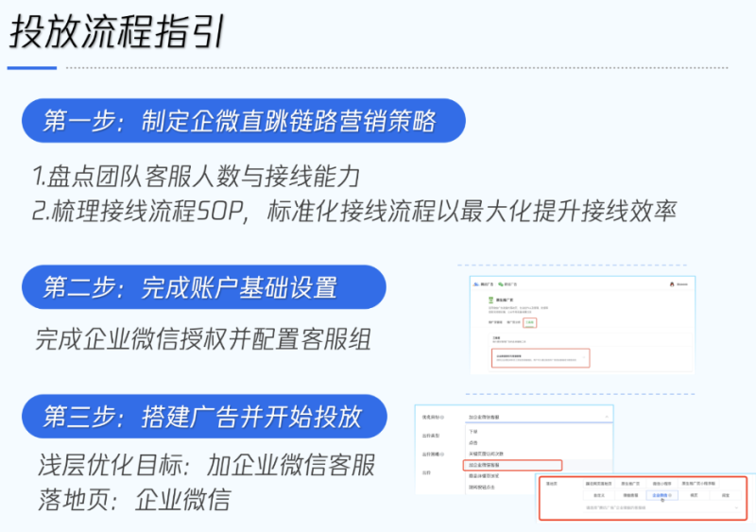Click the 第一步：制定企微直跳链路营销策略 banner
Screen dimensions: 756x532
point(244,121)
